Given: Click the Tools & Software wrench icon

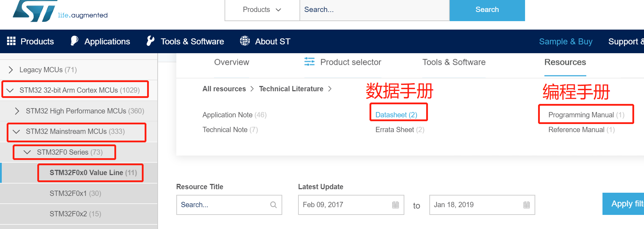Looking at the screenshot, I should [151, 41].
